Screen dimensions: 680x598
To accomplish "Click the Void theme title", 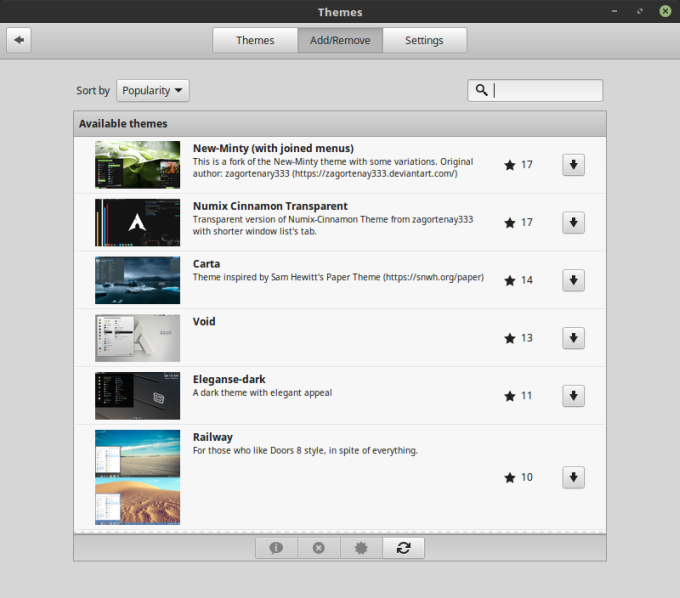I will [204, 322].
